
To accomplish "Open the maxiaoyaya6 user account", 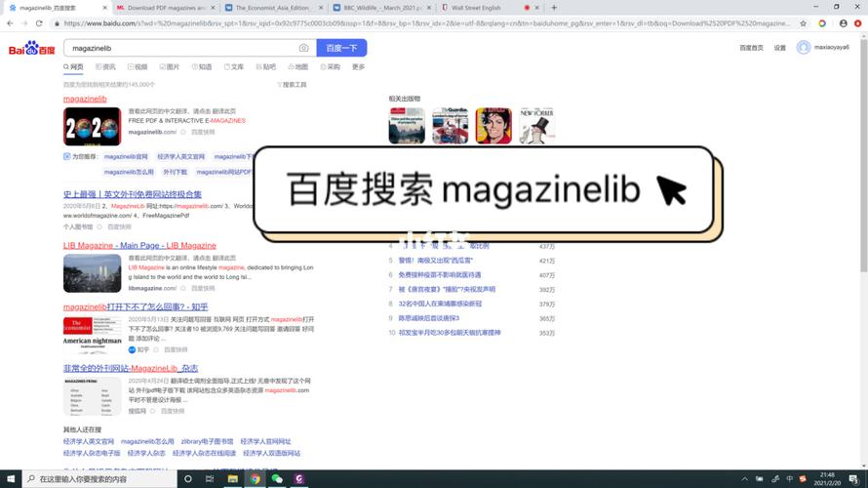I will (x=832, y=48).
